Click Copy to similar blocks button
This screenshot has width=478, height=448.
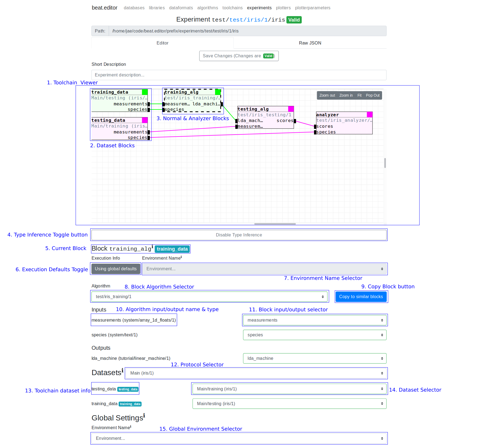[361, 297]
